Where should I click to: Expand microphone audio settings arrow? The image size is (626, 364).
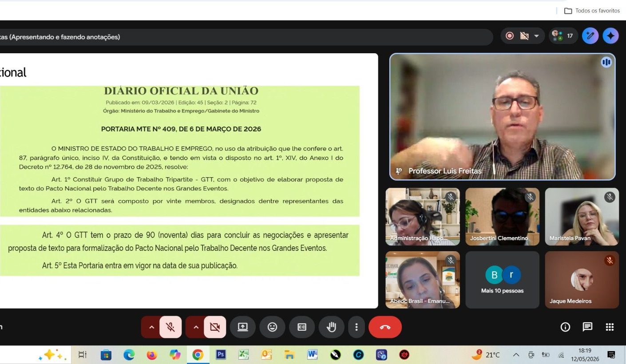[x=151, y=327]
